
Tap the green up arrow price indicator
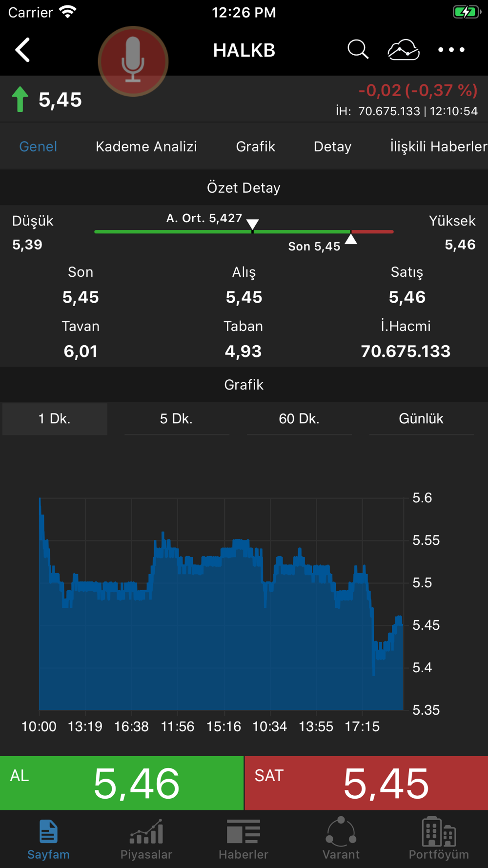pyautogui.click(x=20, y=99)
